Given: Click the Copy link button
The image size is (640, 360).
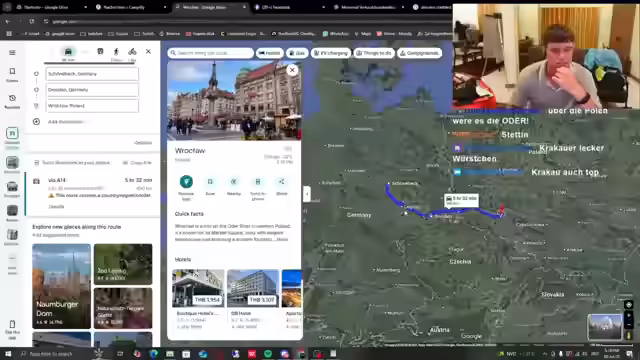Looking at the screenshot, I should pos(138,162).
